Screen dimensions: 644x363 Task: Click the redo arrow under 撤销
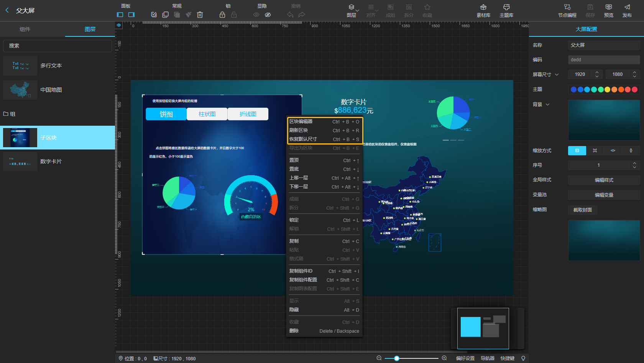click(302, 15)
